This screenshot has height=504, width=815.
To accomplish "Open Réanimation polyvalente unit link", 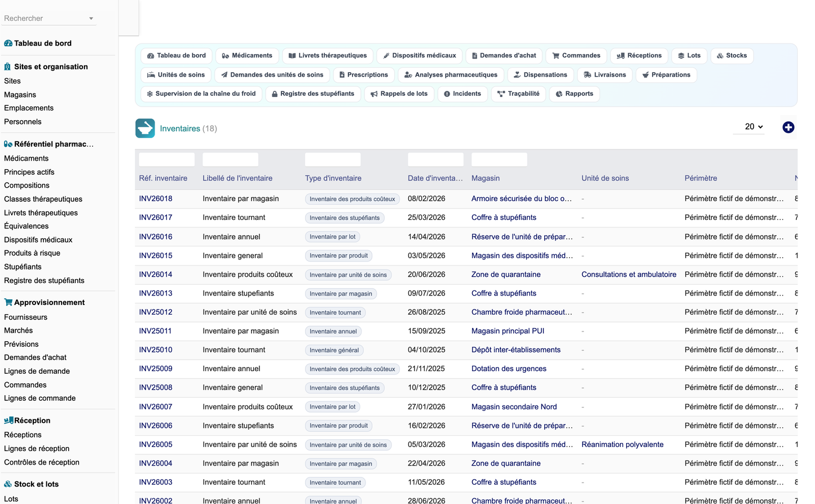I will pyautogui.click(x=623, y=445).
